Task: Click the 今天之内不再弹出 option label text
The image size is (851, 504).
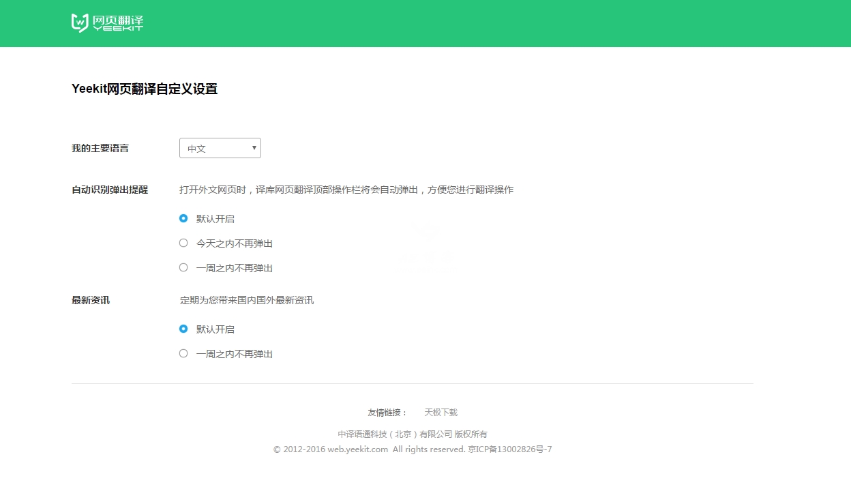Action: click(x=235, y=243)
